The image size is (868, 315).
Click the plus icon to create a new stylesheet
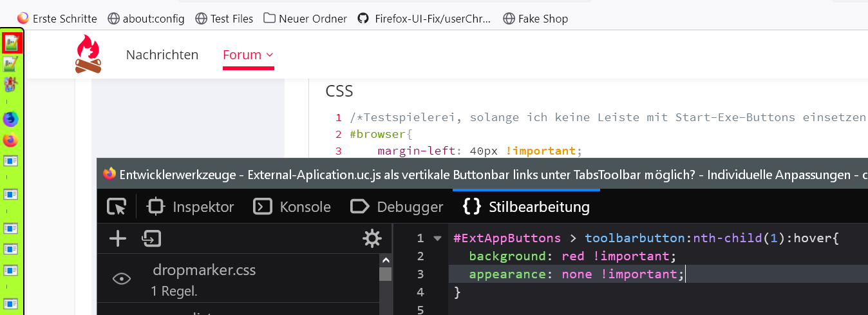(118, 239)
